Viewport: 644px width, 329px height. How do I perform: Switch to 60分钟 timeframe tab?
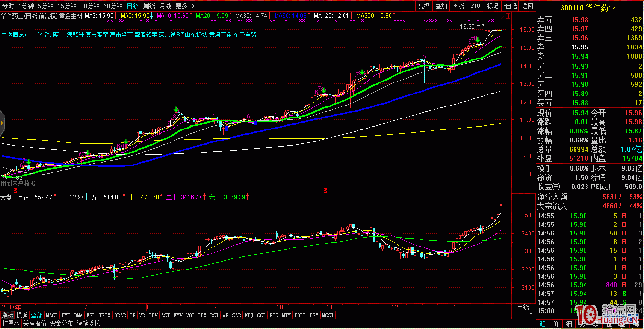tap(113, 6)
